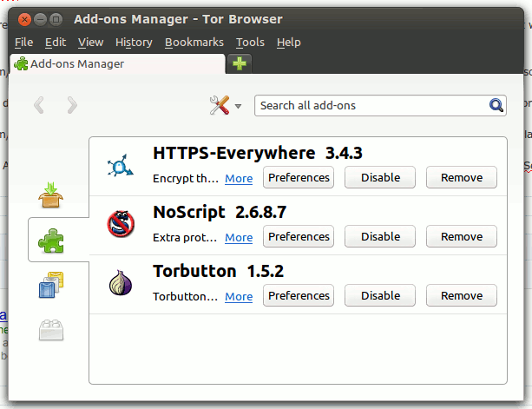Image resolution: width=532 pixels, height=409 pixels.
Task: Click the 'Torbutton…' description text
Action: [x=185, y=296]
